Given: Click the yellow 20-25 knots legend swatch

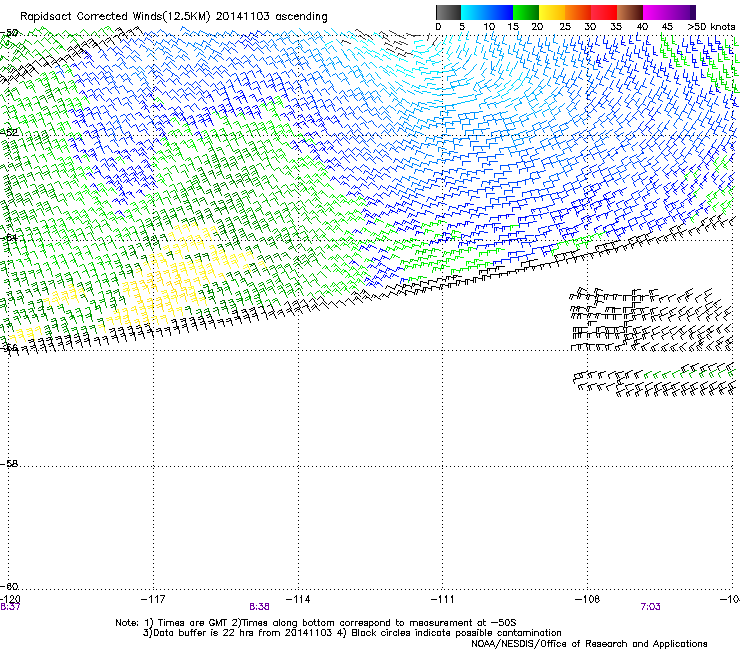Looking at the screenshot, I should (x=552, y=12).
